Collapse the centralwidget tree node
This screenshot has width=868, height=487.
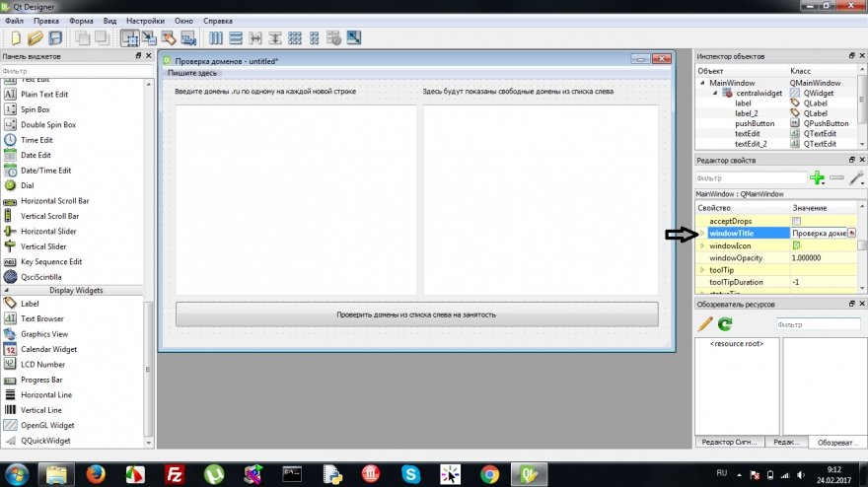click(x=715, y=93)
